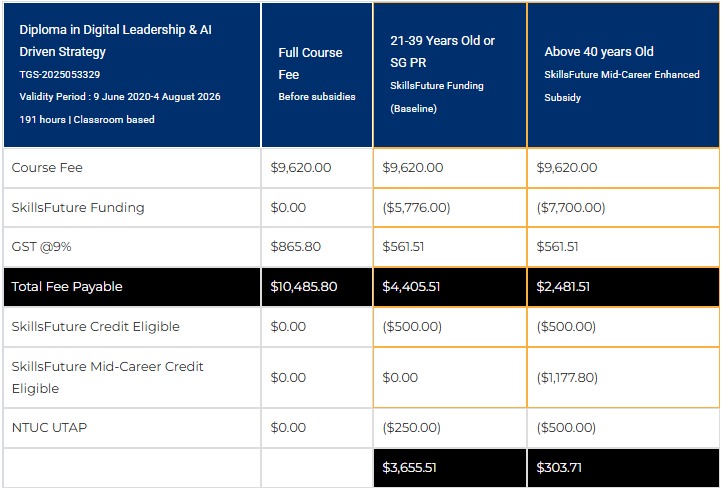
Task: Click the NTUC UTAP row label
Action: [49, 428]
